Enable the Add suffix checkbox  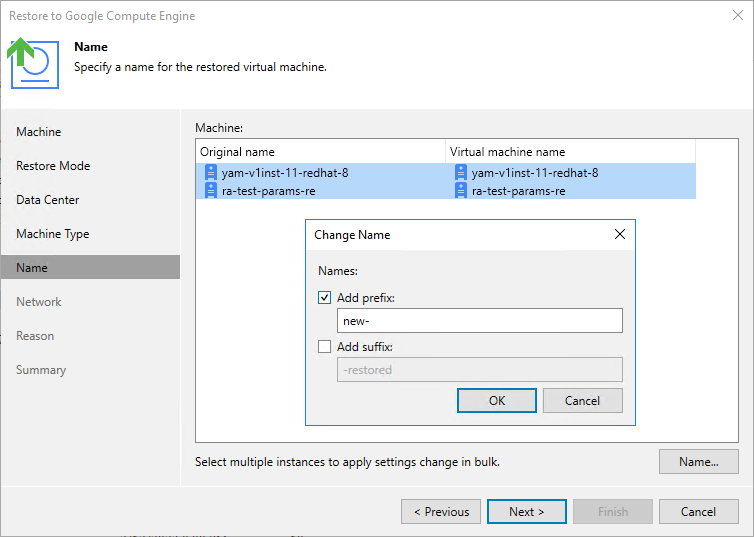[x=324, y=347]
